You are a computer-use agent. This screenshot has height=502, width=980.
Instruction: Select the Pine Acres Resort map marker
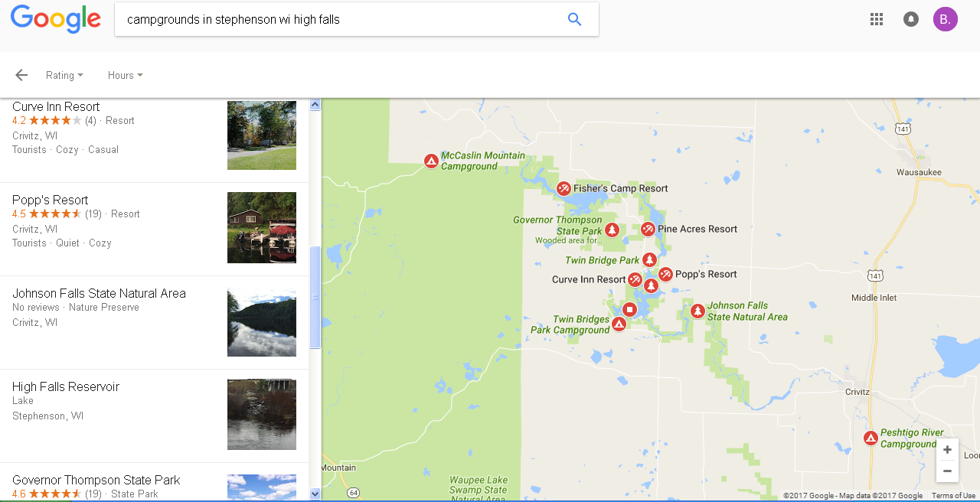[648, 229]
